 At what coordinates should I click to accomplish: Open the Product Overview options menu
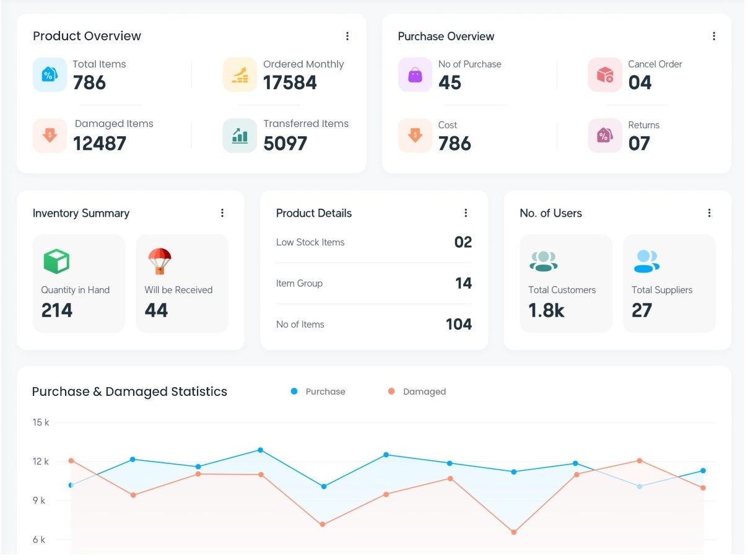pyautogui.click(x=347, y=36)
